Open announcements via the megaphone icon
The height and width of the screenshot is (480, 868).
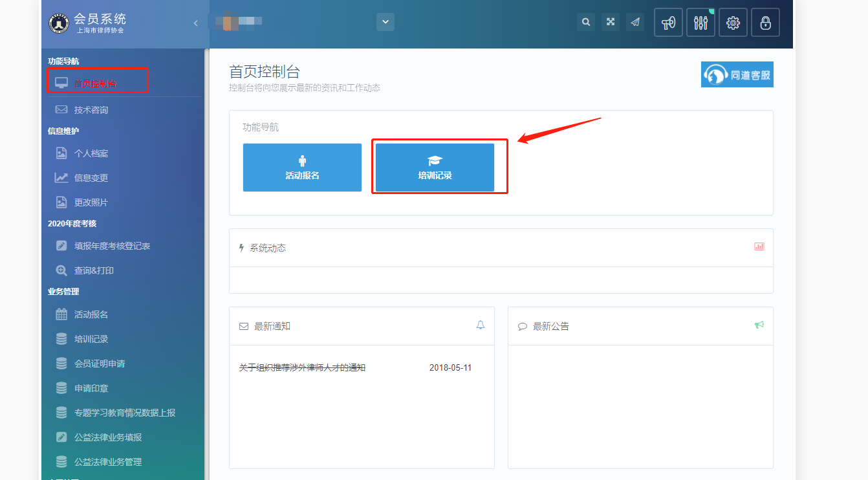pyautogui.click(x=668, y=23)
